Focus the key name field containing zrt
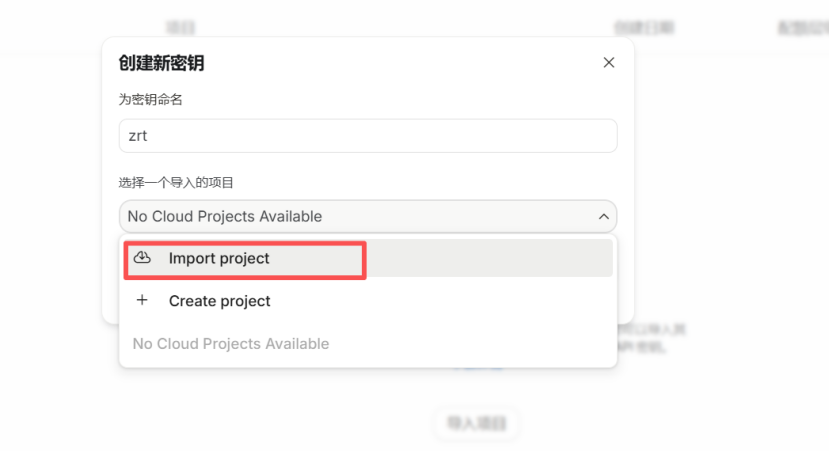The image size is (830, 452). tap(367, 136)
